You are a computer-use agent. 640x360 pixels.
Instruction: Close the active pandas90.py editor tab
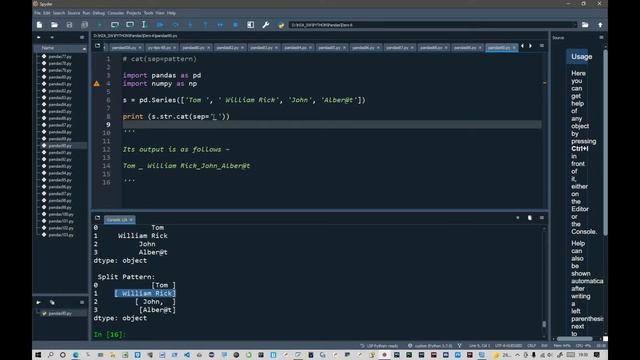[514, 48]
